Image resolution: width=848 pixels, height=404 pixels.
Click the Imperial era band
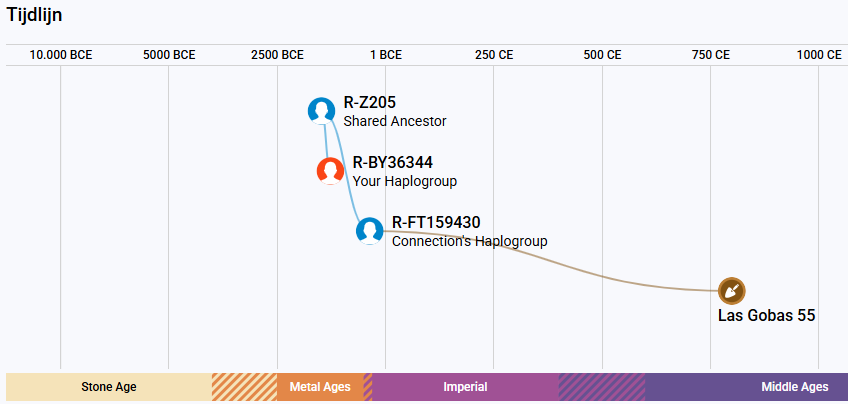tap(465, 387)
